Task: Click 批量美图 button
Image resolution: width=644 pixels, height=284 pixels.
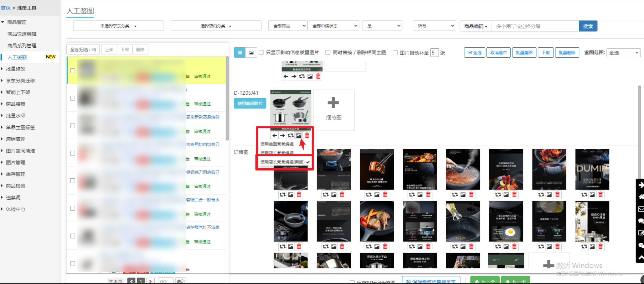Action: (524, 53)
